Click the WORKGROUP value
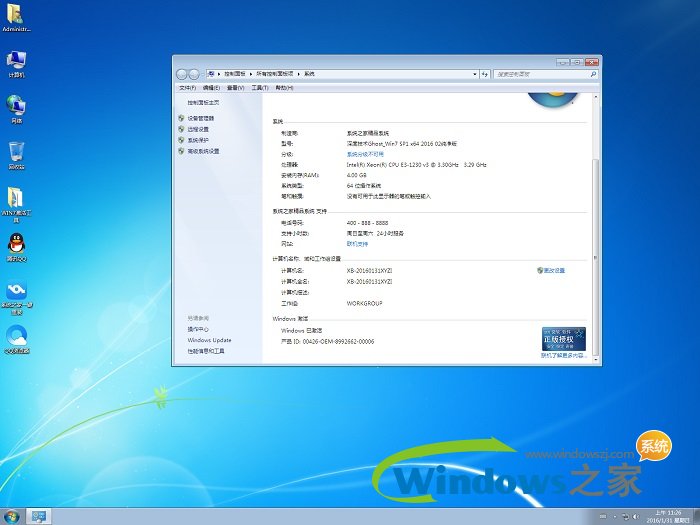The height and width of the screenshot is (525, 700). [364, 304]
